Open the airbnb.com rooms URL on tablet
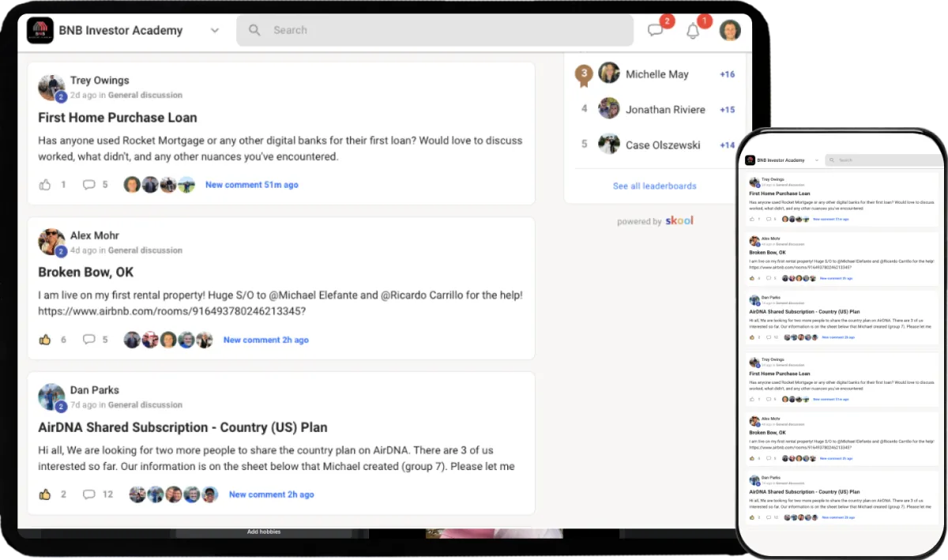The image size is (948, 560). tap(172, 311)
